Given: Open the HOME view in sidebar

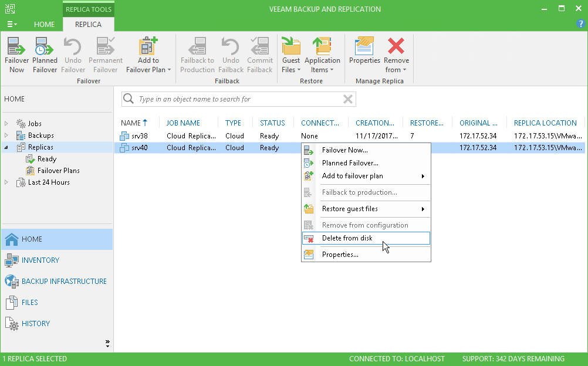Looking at the screenshot, I should click(57, 239).
